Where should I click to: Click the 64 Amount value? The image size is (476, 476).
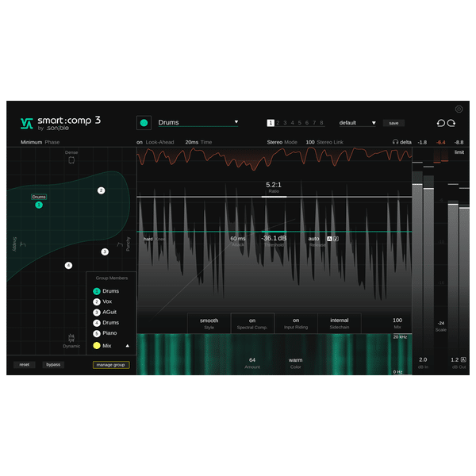[252, 360]
